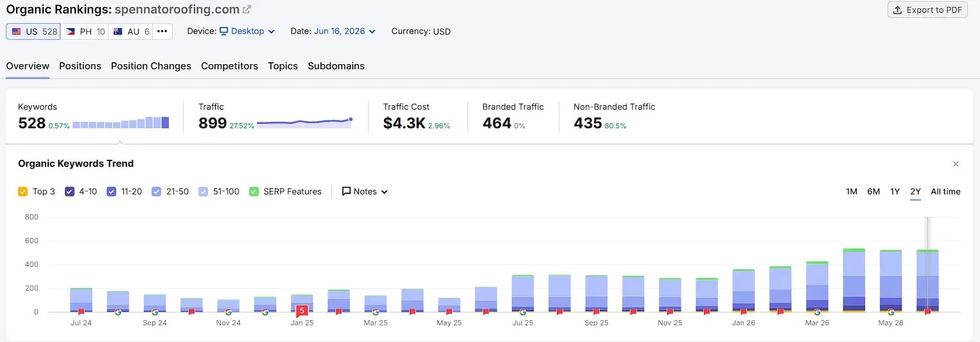Click the Organic Keywords Trend heading
The height and width of the screenshot is (342, 980).
[x=76, y=164]
